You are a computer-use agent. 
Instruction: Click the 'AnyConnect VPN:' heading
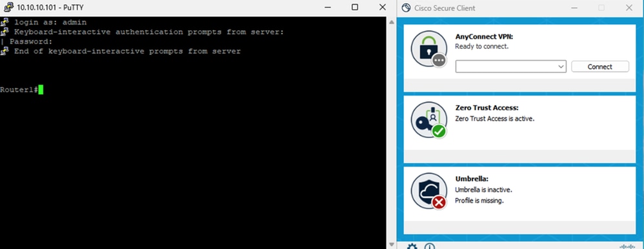[484, 37]
